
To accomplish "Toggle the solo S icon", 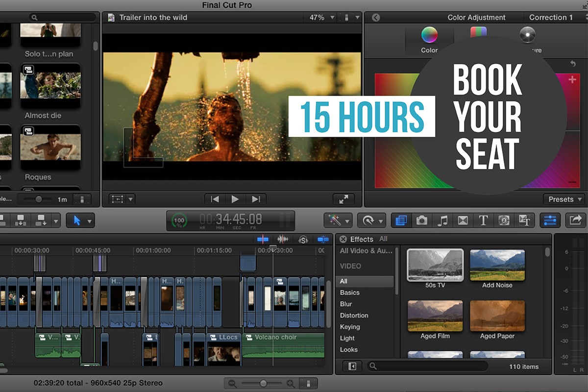I will pos(303,239).
